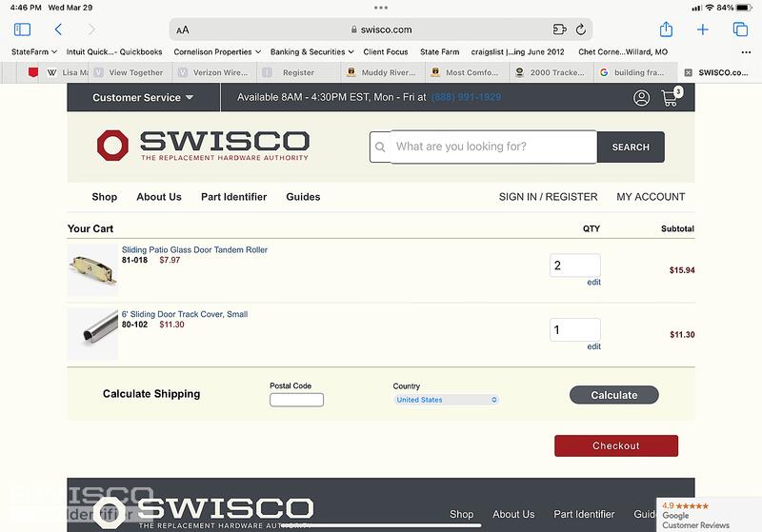Toggle Safari sidebar icon

click(22, 30)
